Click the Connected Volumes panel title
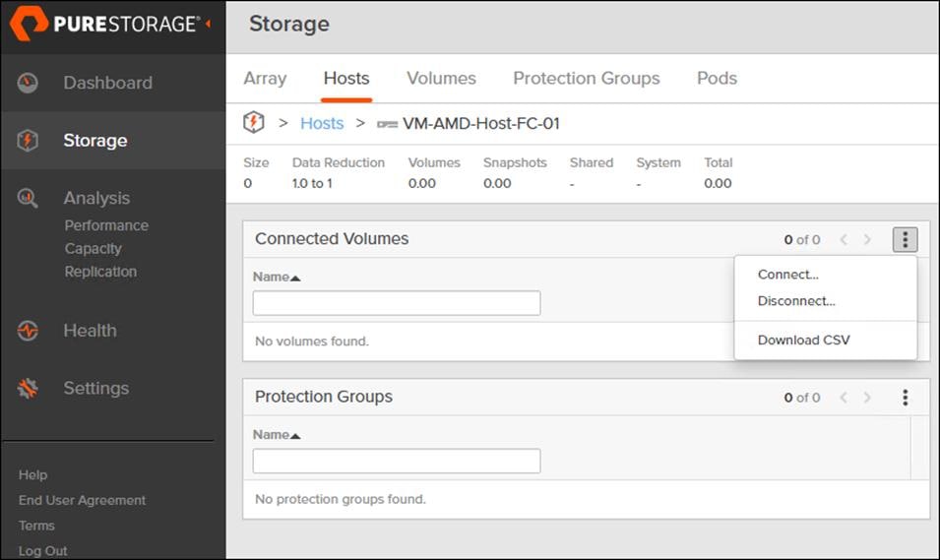940x560 pixels. (332, 238)
